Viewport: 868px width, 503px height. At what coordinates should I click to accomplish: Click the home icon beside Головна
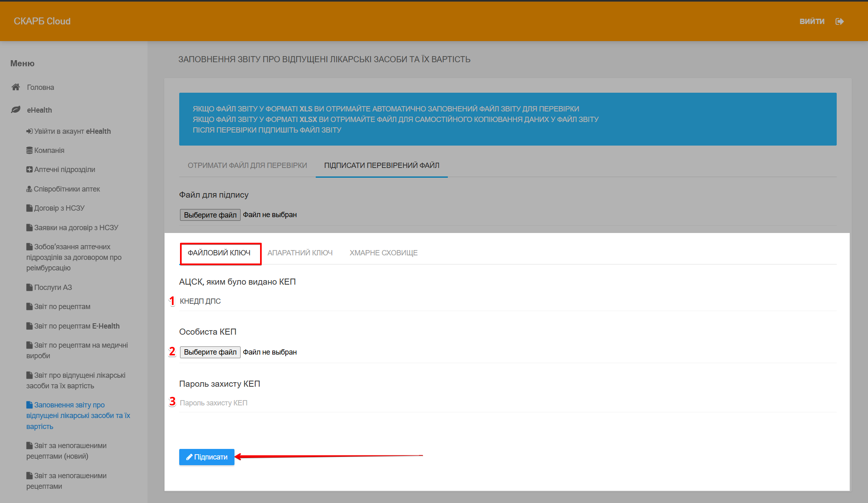coord(16,87)
